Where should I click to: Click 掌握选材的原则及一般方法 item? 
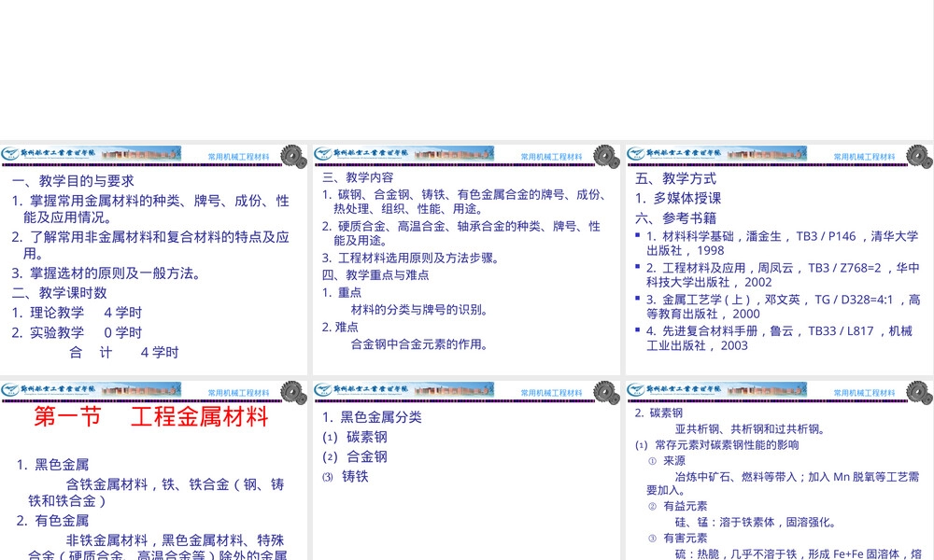[106, 273]
